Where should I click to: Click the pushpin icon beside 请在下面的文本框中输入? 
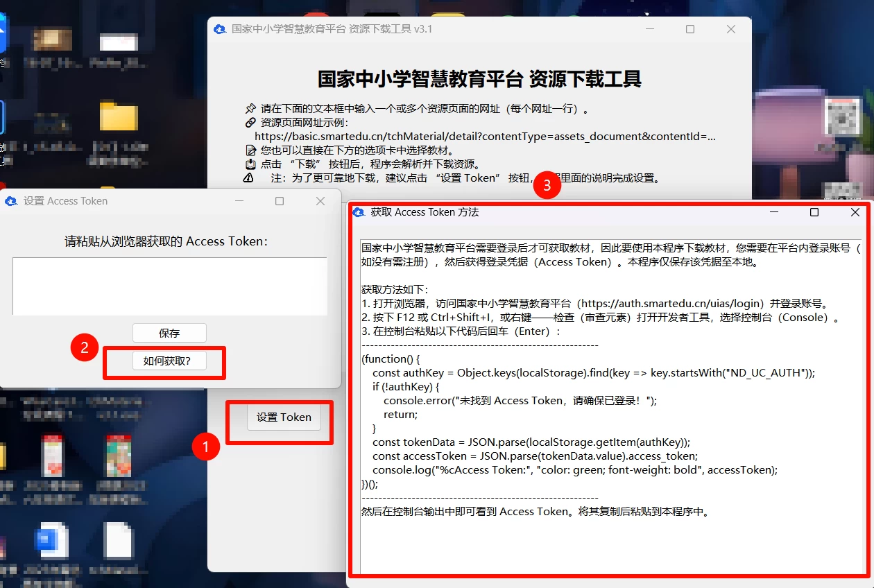click(x=250, y=109)
